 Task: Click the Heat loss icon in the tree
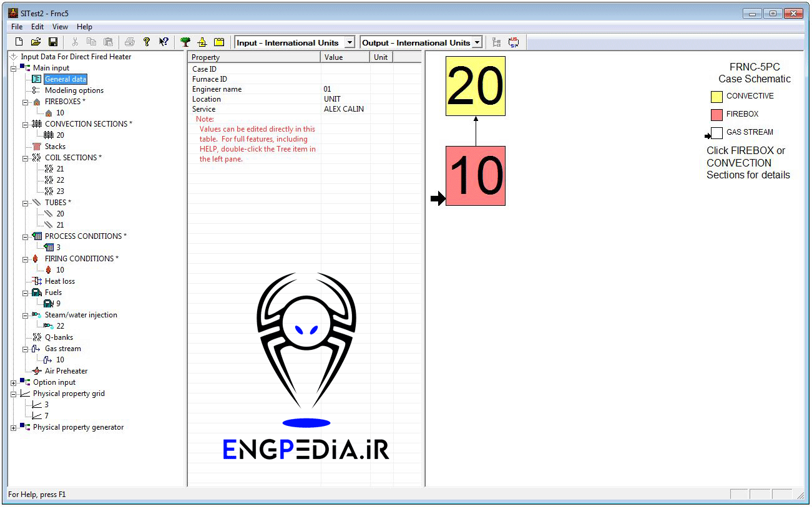[37, 281]
